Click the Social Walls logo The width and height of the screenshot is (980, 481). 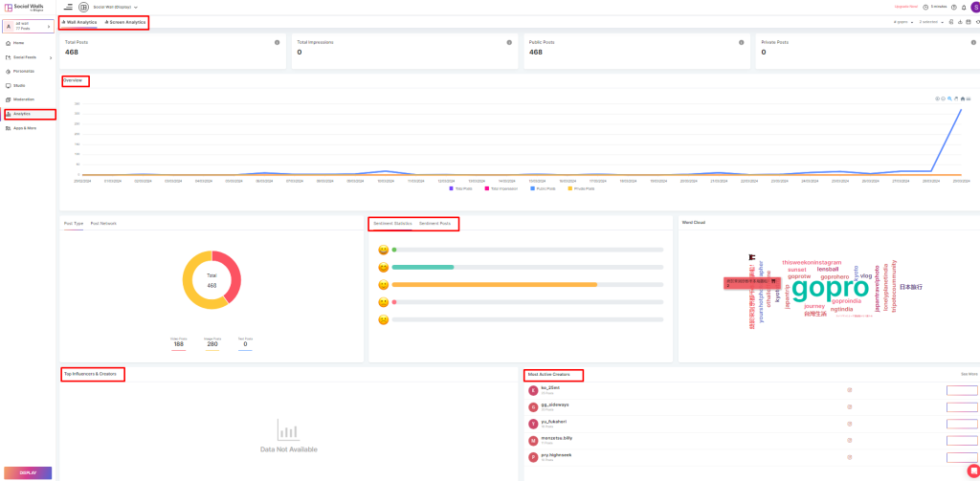25,7
